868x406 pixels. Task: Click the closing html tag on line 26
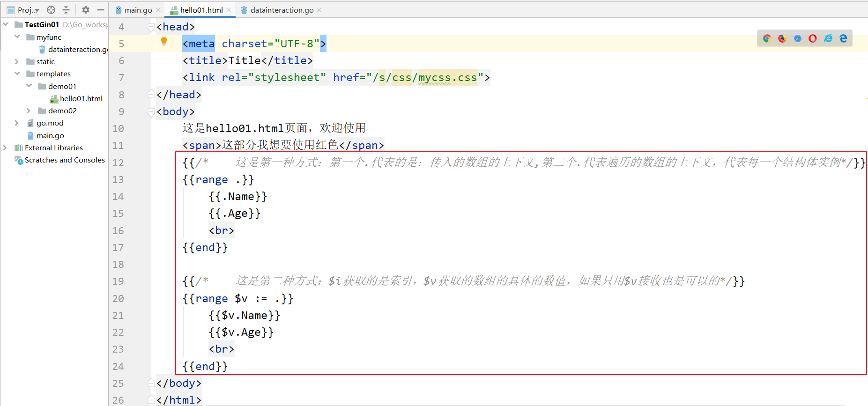pos(179,400)
